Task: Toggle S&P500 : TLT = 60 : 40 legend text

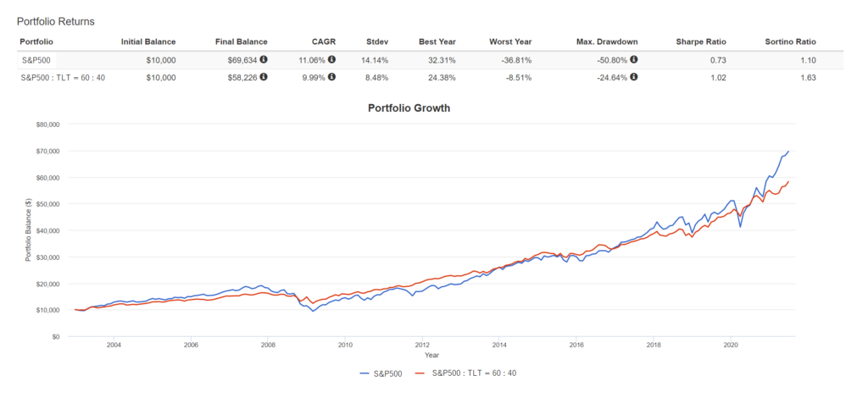Action: (x=474, y=373)
